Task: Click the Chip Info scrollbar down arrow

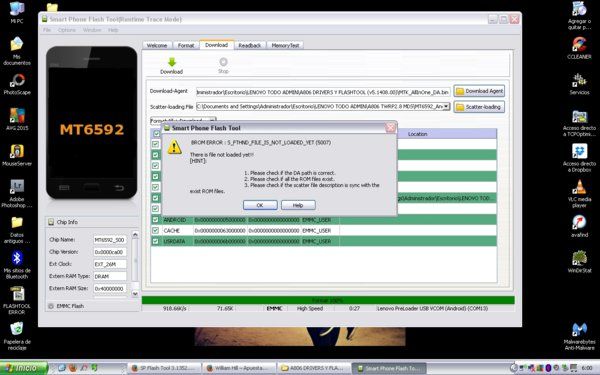Action: click(135, 293)
